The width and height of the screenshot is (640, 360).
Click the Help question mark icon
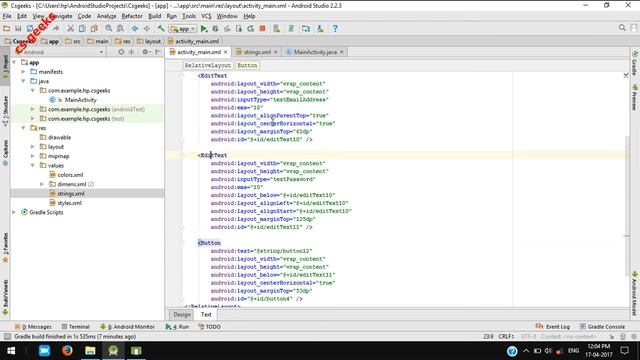click(335, 29)
